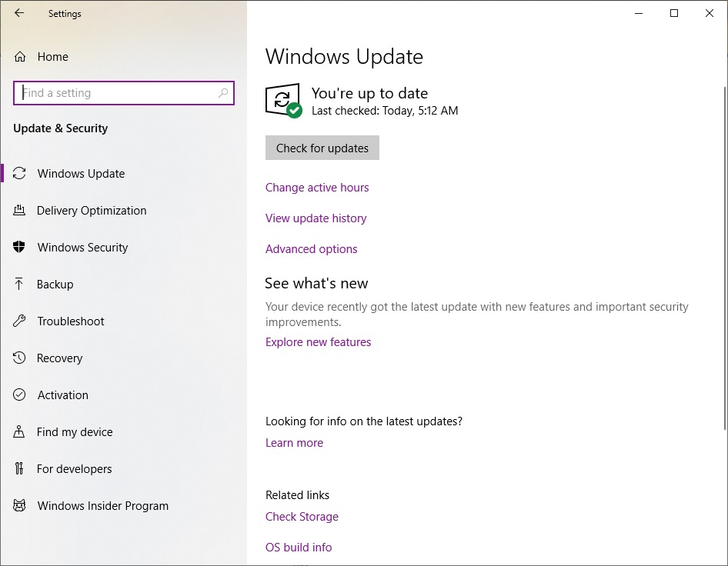Switch to Windows Insider Program page
728x566 pixels.
pyautogui.click(x=102, y=505)
